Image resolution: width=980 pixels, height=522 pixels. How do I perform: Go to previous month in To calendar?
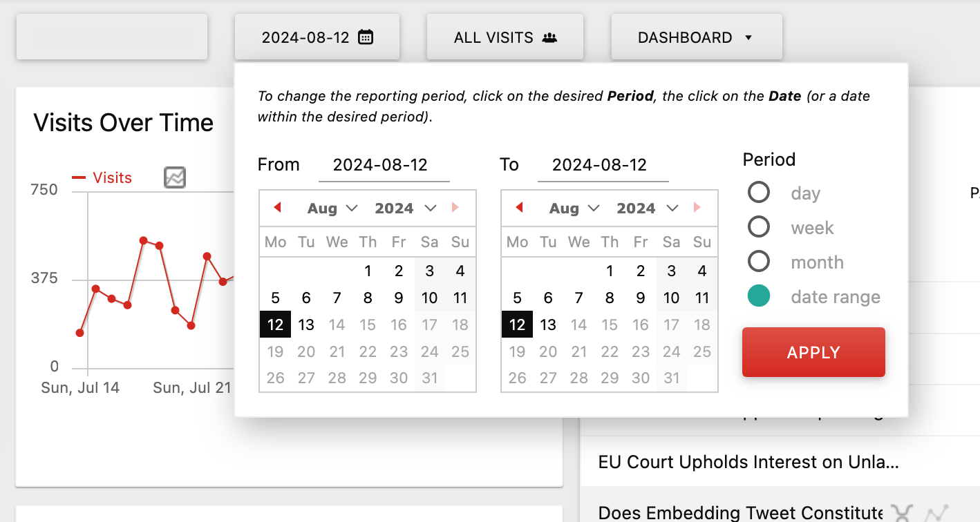(x=519, y=207)
